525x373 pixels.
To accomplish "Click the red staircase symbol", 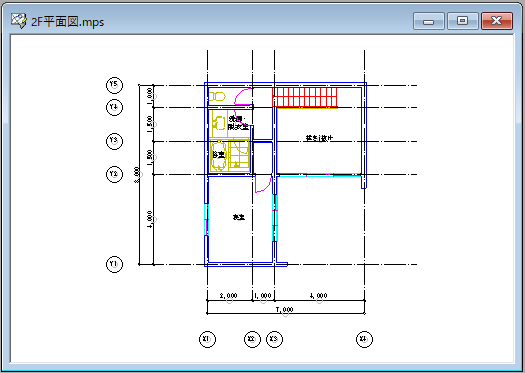I will 305,97.
